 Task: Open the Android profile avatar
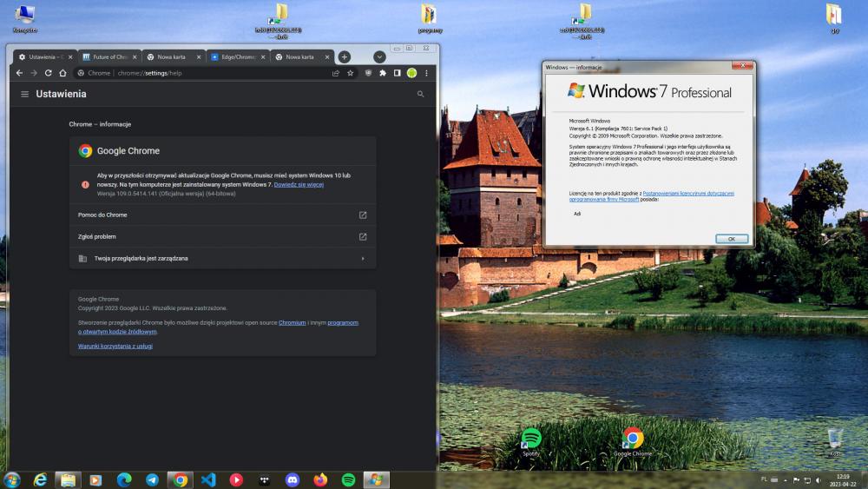tap(411, 73)
